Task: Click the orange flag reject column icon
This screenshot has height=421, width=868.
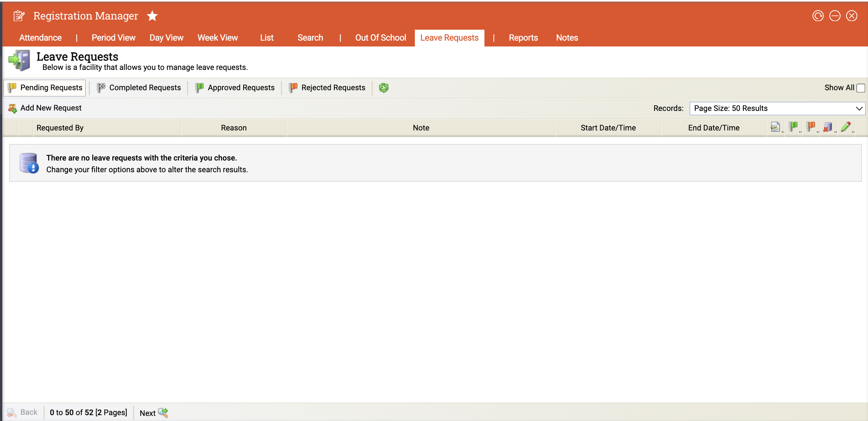Action: pyautogui.click(x=811, y=127)
